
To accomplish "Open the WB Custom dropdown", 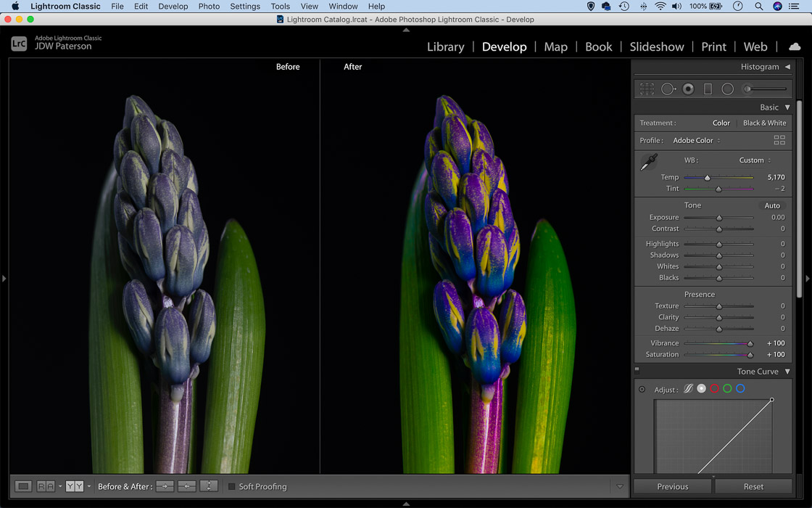I will point(753,160).
